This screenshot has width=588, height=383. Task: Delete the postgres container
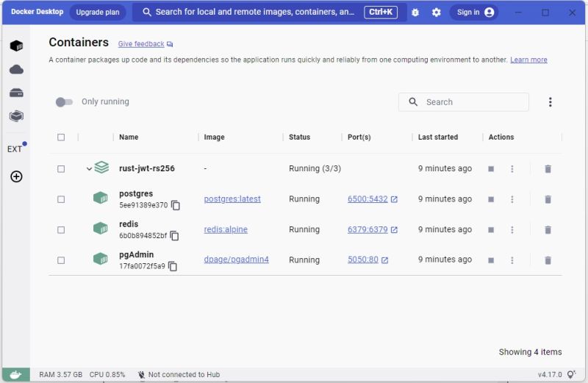tap(548, 199)
